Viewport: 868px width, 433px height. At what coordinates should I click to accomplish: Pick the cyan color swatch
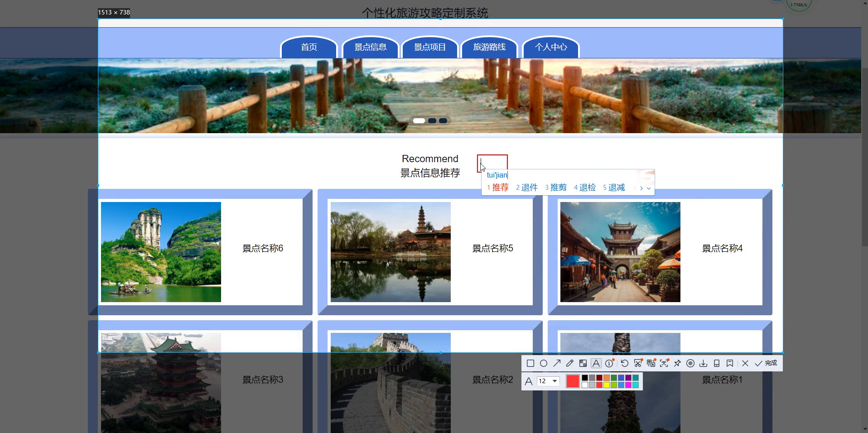click(636, 385)
